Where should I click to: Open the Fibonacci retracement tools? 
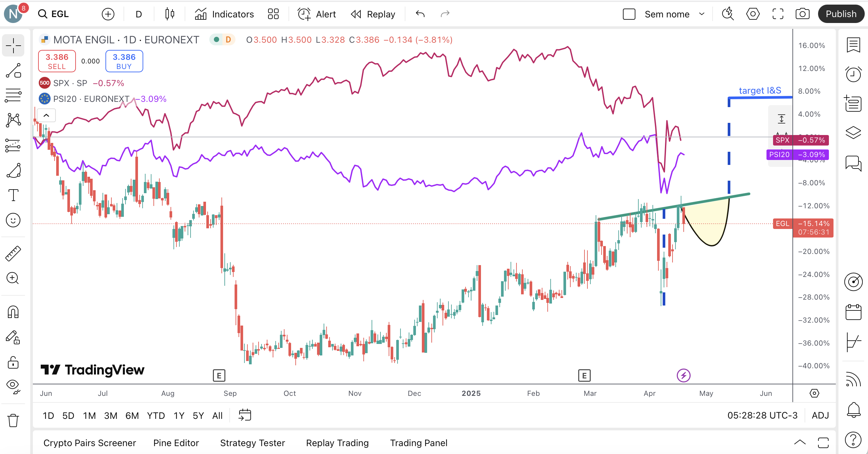(13, 95)
